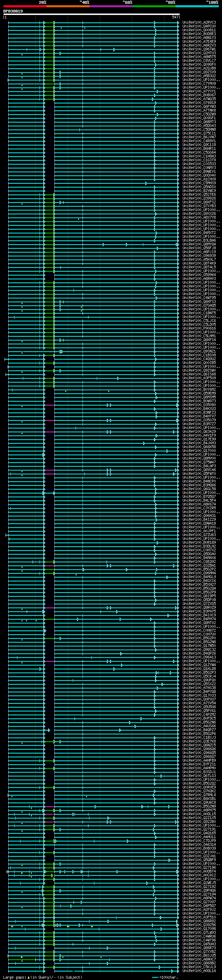Click the UniRef100_Q5FWT0 entry
This screenshot has height=980, width=222.
pos(199,473)
